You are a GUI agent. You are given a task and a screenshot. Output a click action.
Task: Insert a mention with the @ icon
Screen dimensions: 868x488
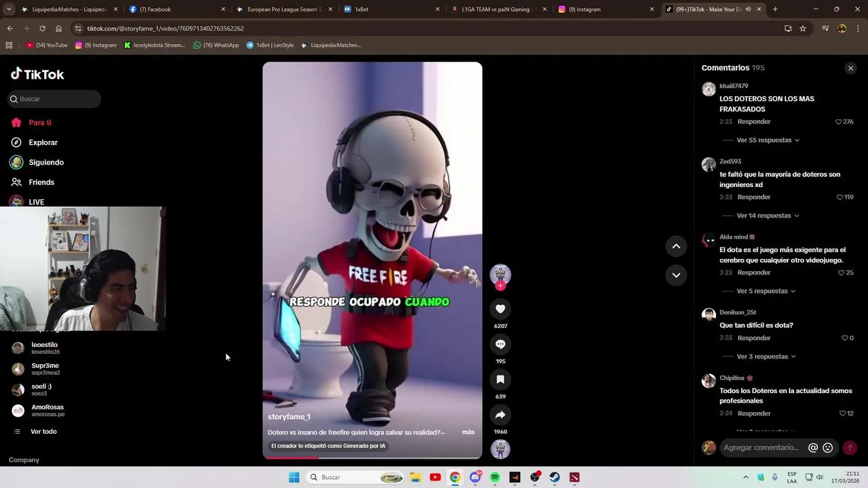point(813,448)
